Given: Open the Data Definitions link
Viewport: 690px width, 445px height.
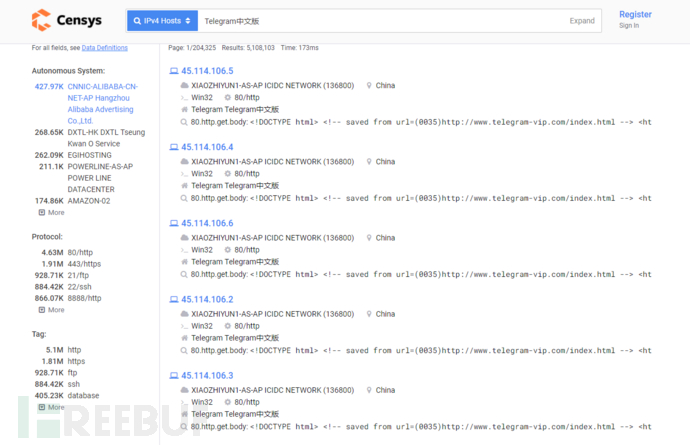Looking at the screenshot, I should pos(105,48).
